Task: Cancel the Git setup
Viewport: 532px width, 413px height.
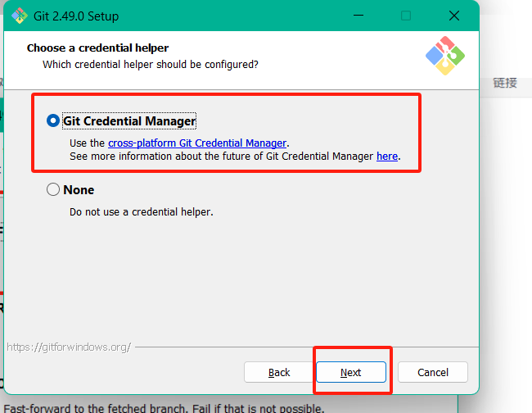Action: click(x=433, y=372)
